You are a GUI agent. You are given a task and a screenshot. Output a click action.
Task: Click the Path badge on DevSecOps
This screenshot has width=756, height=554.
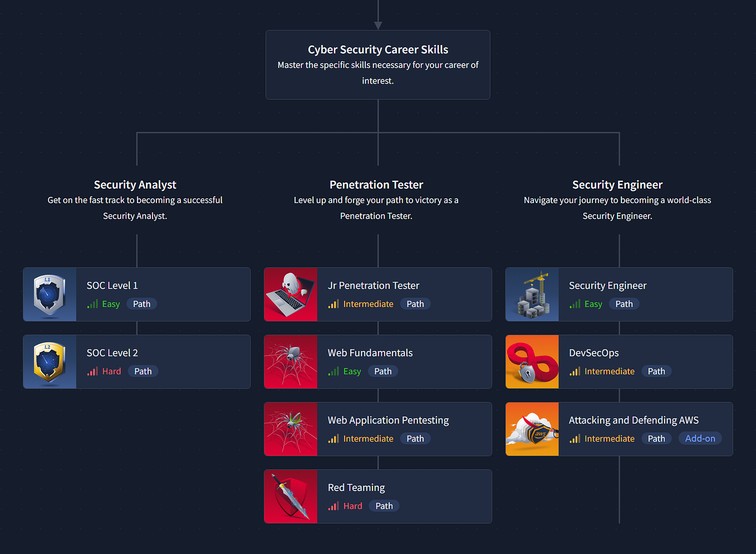coord(656,371)
